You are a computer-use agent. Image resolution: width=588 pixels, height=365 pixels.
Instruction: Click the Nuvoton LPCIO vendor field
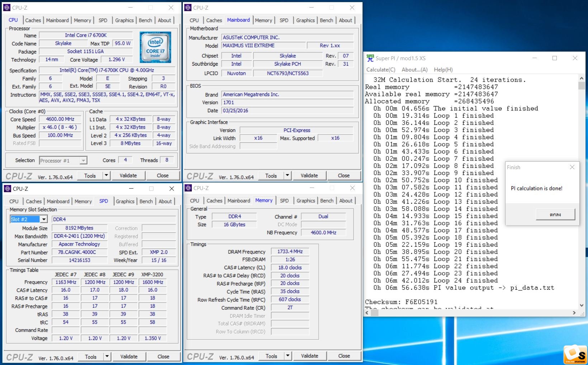[236, 73]
